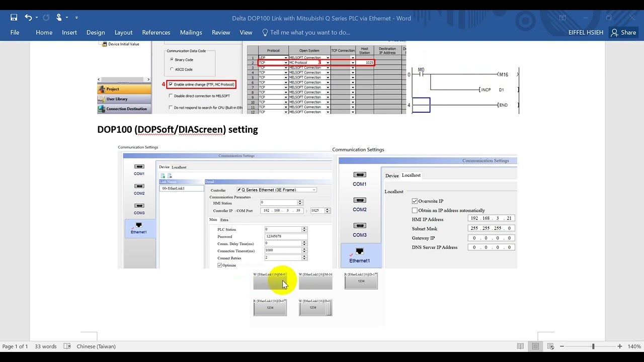Switch to Print Layout view
Image resolution: width=644 pixels, height=362 pixels.
click(x=535, y=346)
